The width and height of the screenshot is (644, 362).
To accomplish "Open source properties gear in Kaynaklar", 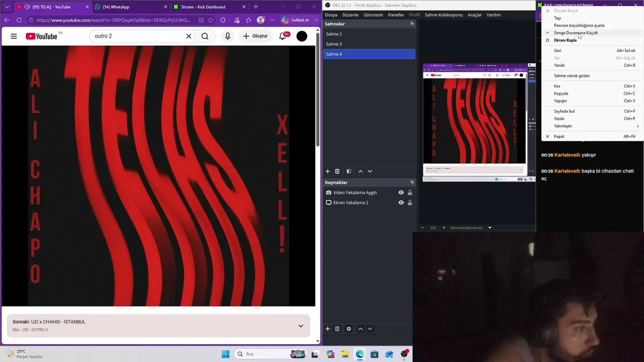I will (x=349, y=329).
